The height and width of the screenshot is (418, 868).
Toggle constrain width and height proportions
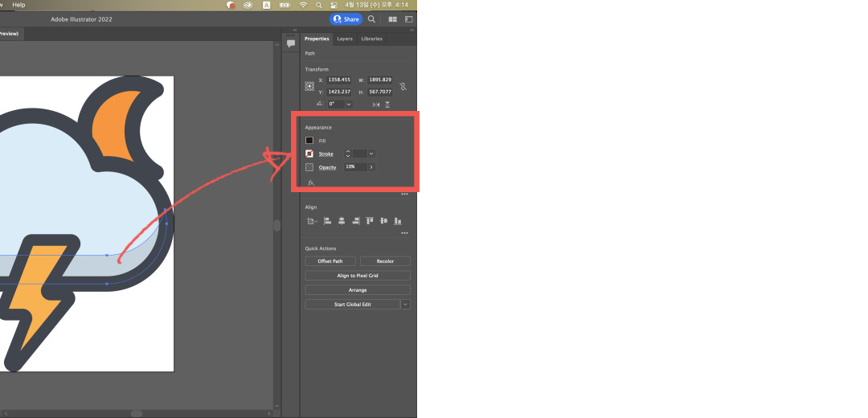(x=403, y=86)
